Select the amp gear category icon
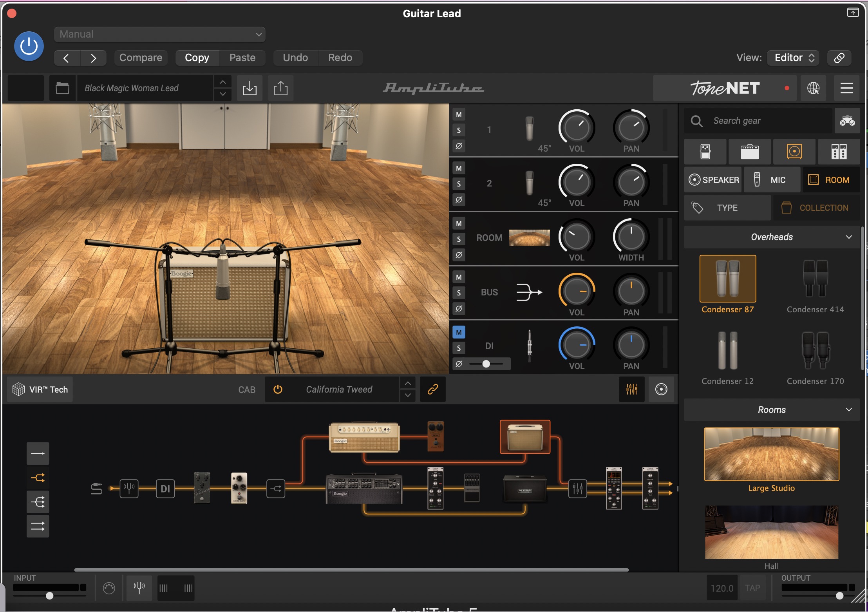The height and width of the screenshot is (612, 868). point(750,152)
